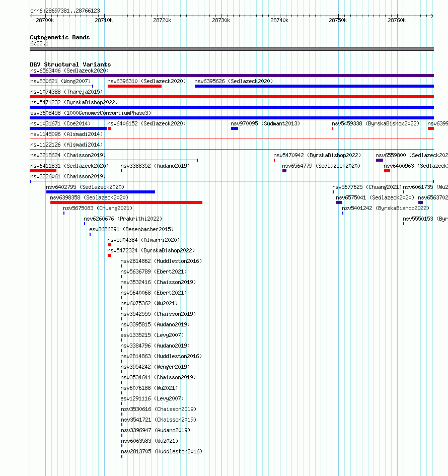Screen dimensions: 448x476
Task: Click the blue nsv970095 variant bar
Action: coord(235,128)
